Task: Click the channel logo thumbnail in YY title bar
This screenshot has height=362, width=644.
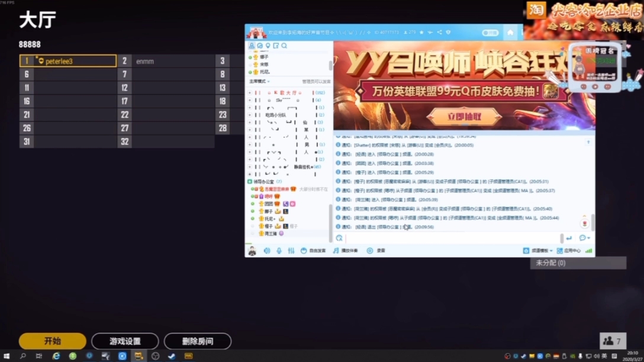Action: [x=256, y=33]
